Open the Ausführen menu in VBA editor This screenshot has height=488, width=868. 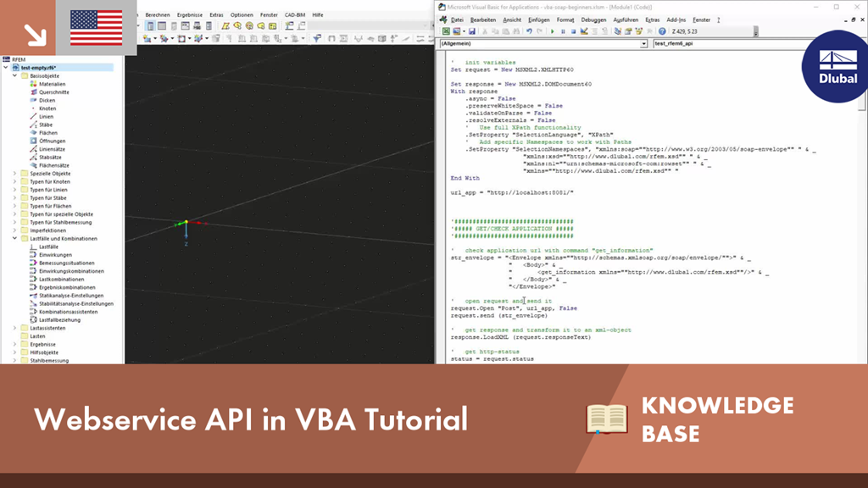tap(626, 20)
